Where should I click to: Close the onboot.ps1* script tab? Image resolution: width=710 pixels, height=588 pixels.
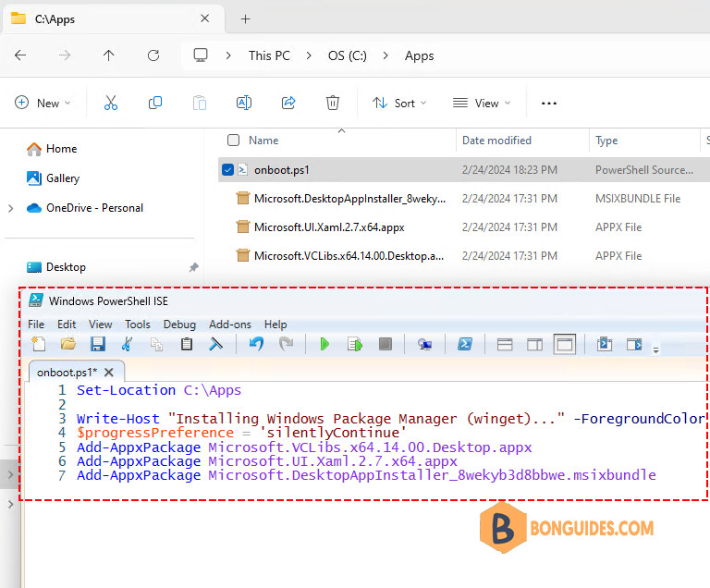109,373
